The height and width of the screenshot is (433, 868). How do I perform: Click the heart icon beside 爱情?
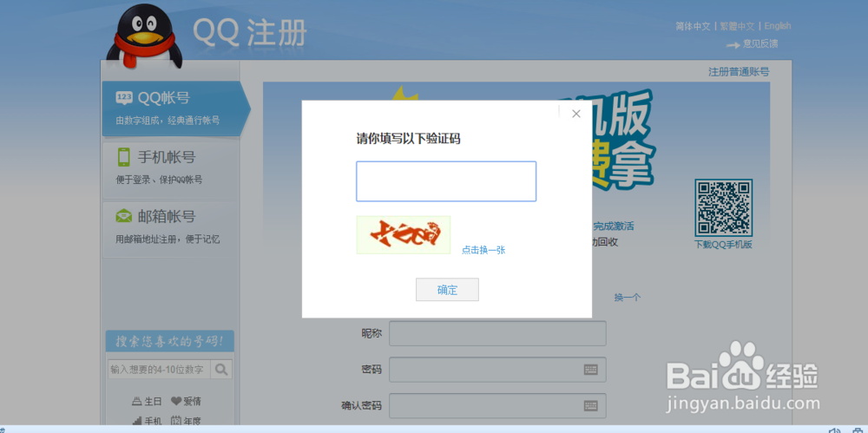[x=176, y=402]
